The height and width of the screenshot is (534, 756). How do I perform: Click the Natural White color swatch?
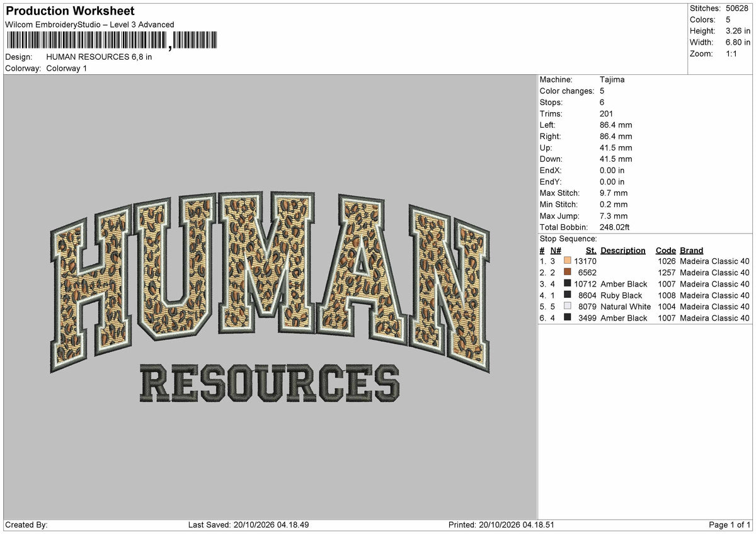pos(568,307)
